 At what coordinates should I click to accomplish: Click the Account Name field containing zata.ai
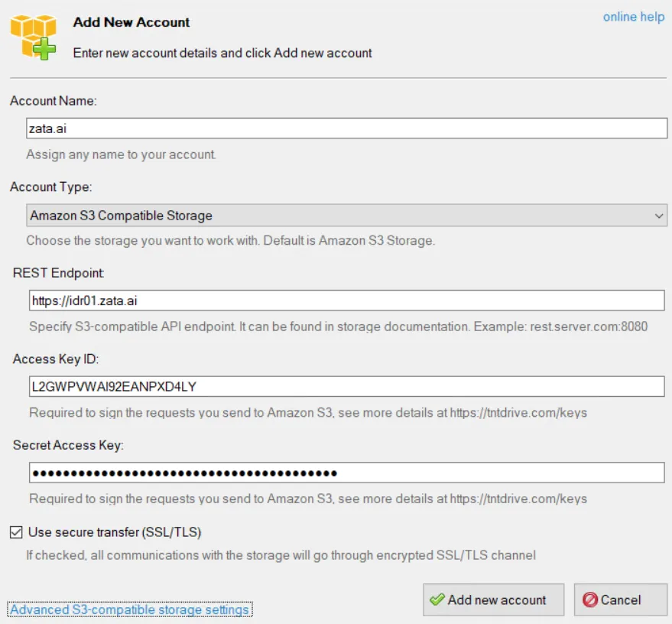pos(346,128)
